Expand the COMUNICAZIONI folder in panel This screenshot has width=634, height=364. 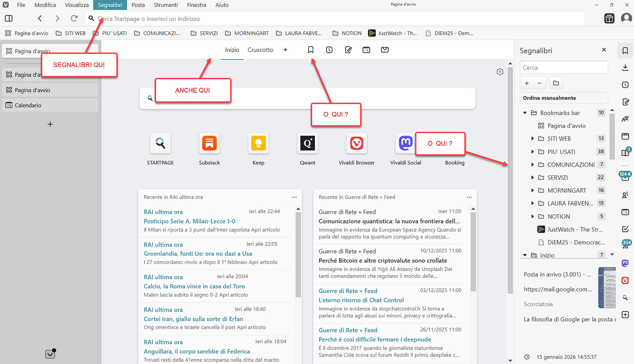pyautogui.click(x=533, y=165)
